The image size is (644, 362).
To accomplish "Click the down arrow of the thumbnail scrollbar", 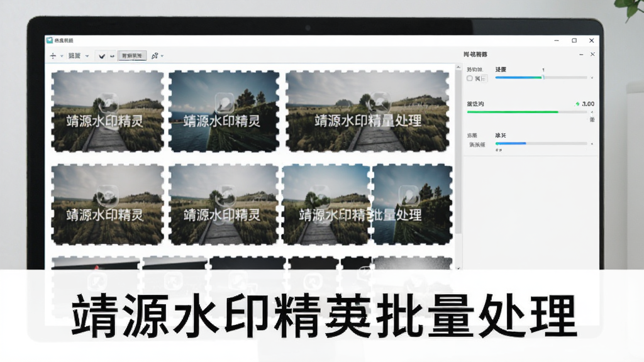I will coord(458,268).
